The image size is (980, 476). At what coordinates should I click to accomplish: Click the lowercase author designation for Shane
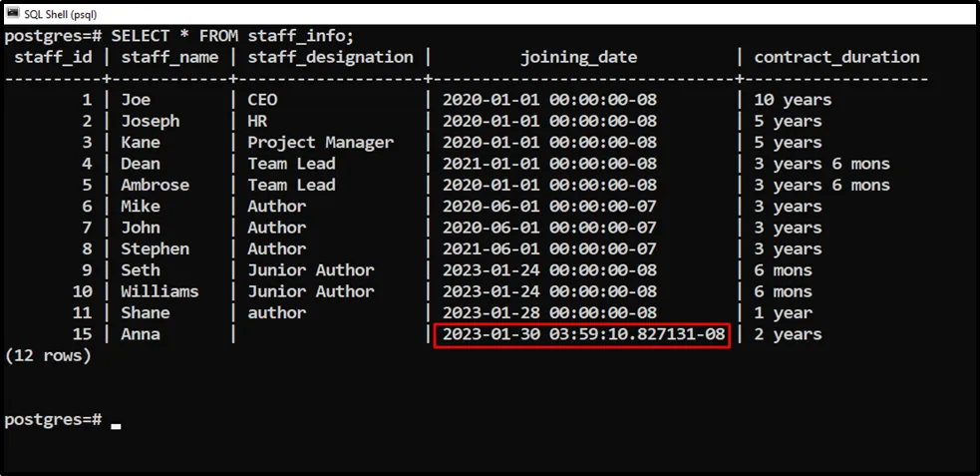pos(277,312)
